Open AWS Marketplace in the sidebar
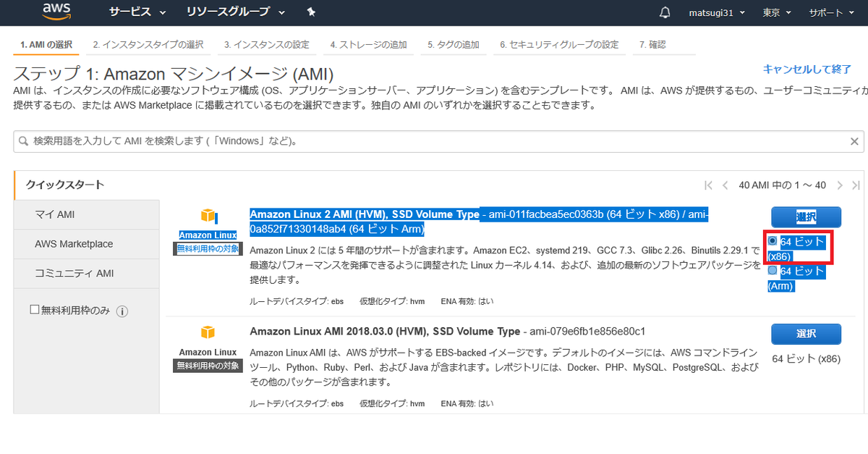The height and width of the screenshot is (454, 868). (x=87, y=244)
